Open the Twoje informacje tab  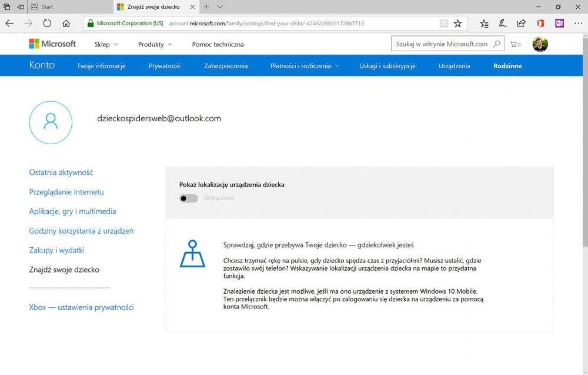101,66
